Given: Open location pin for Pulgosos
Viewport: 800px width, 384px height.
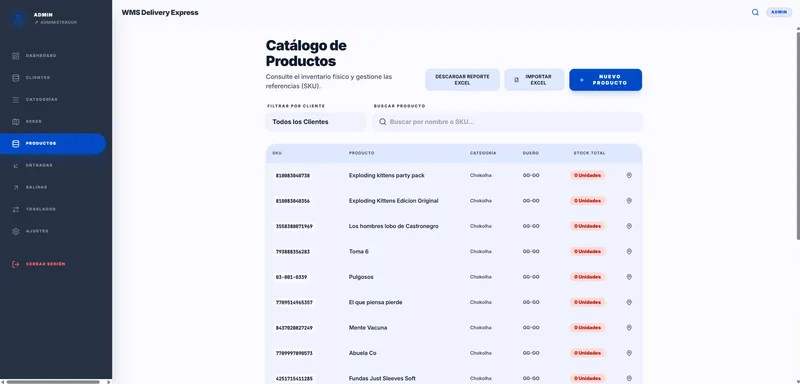Looking at the screenshot, I should coord(629,277).
